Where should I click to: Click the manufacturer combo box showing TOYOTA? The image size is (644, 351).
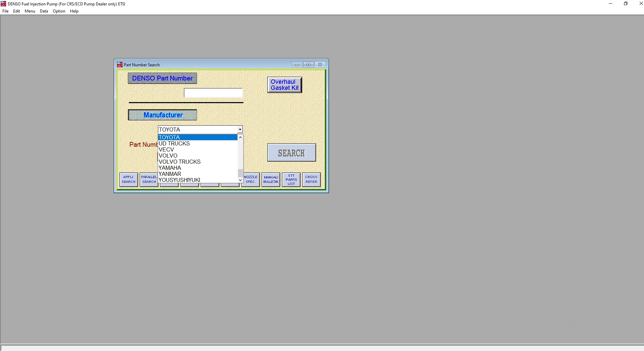point(200,130)
